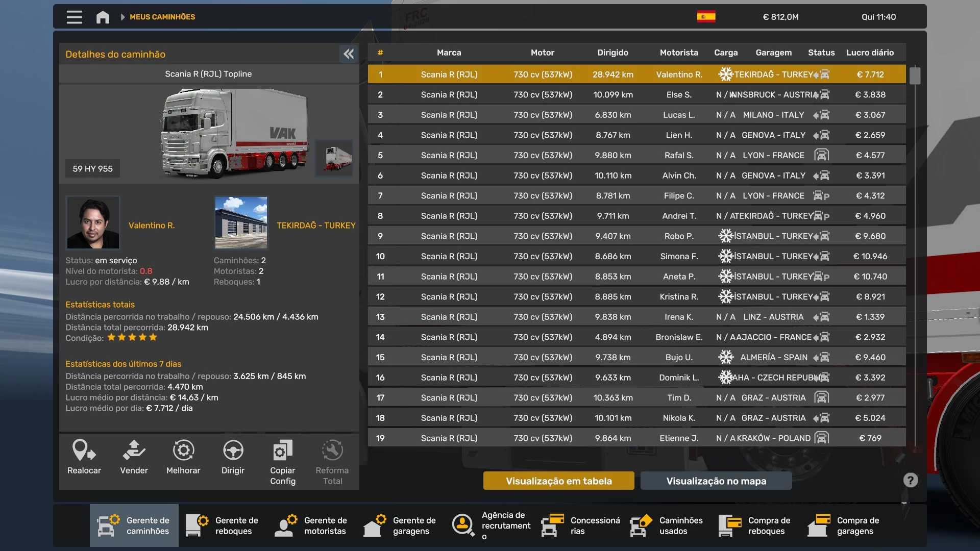Select the small trailer thumbnail image
This screenshot has height=551, width=980.
coord(334,158)
